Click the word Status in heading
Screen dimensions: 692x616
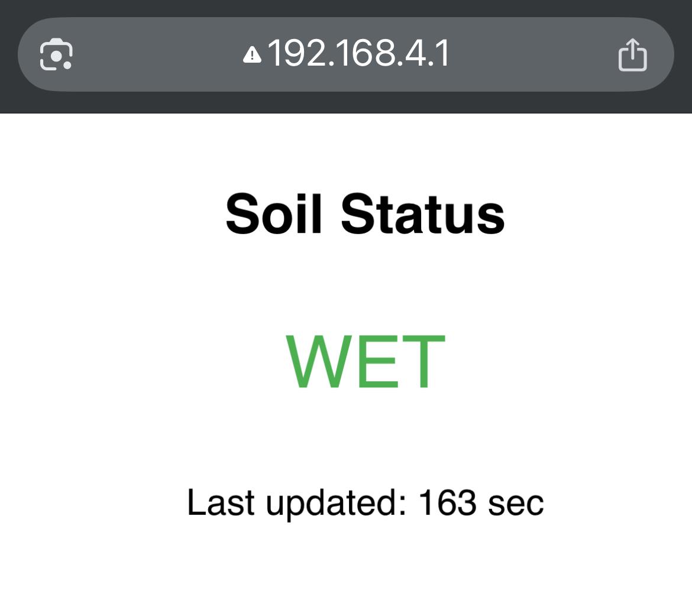coord(423,213)
